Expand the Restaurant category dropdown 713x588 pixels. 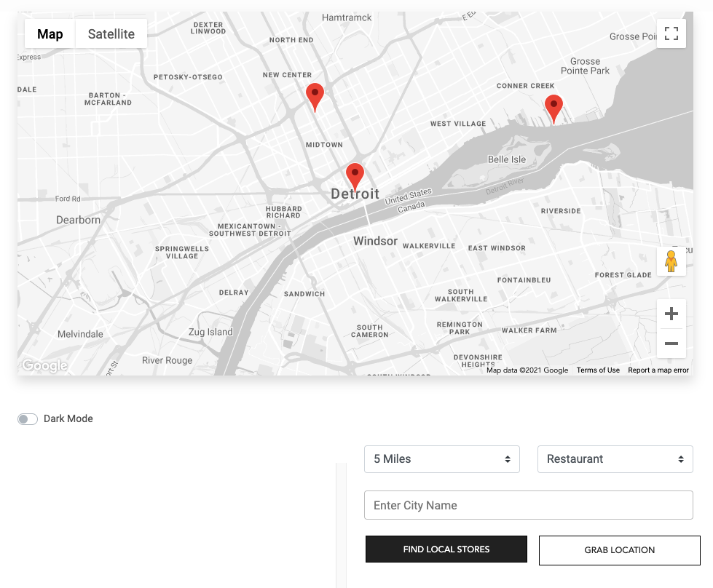pos(615,459)
